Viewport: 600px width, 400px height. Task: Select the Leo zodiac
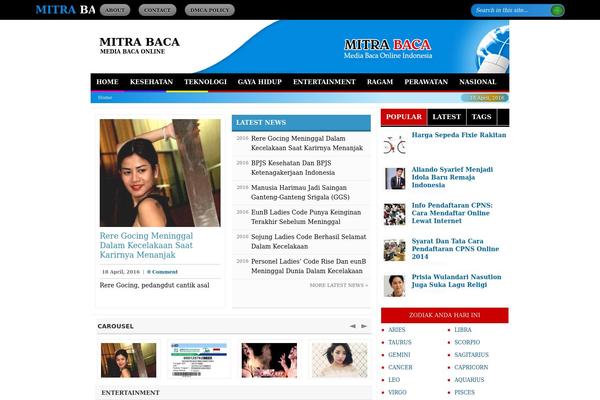394,380
